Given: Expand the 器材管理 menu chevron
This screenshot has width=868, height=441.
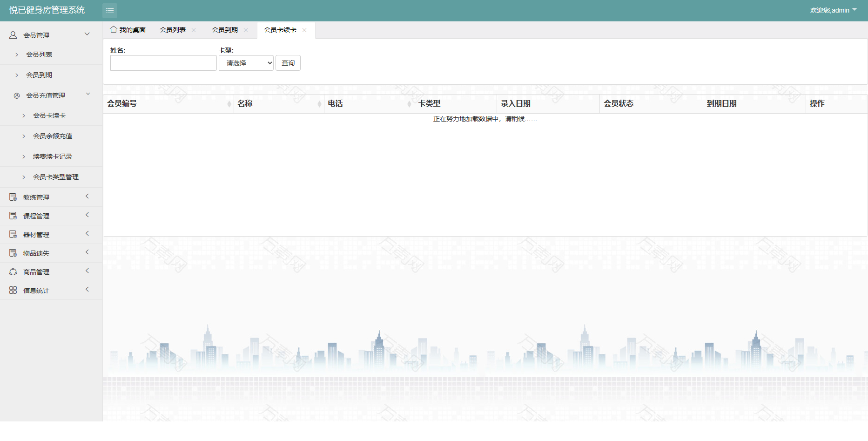Looking at the screenshot, I should (87, 234).
